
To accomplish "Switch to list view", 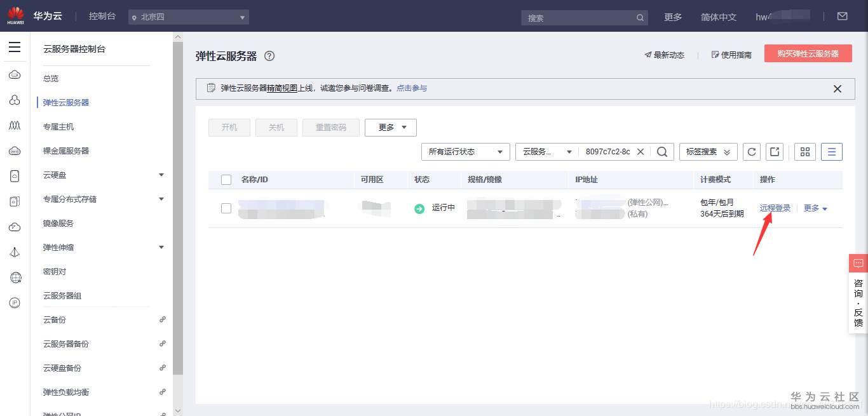I will click(x=832, y=152).
